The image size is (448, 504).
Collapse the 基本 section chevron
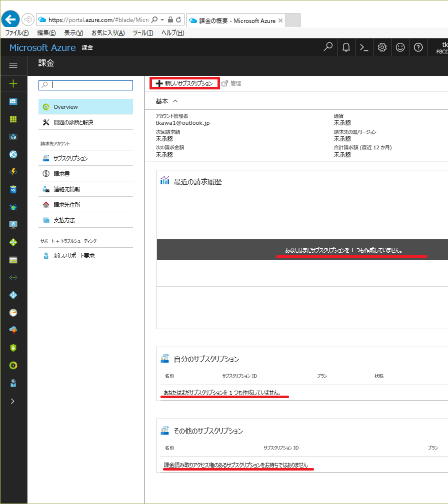(x=175, y=101)
